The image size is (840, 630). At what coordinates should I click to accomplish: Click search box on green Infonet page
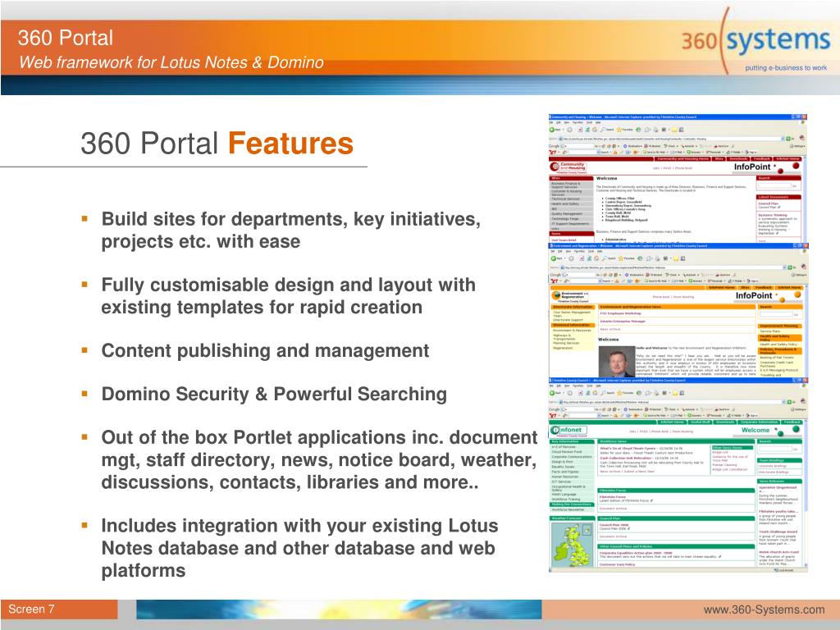[x=775, y=449]
